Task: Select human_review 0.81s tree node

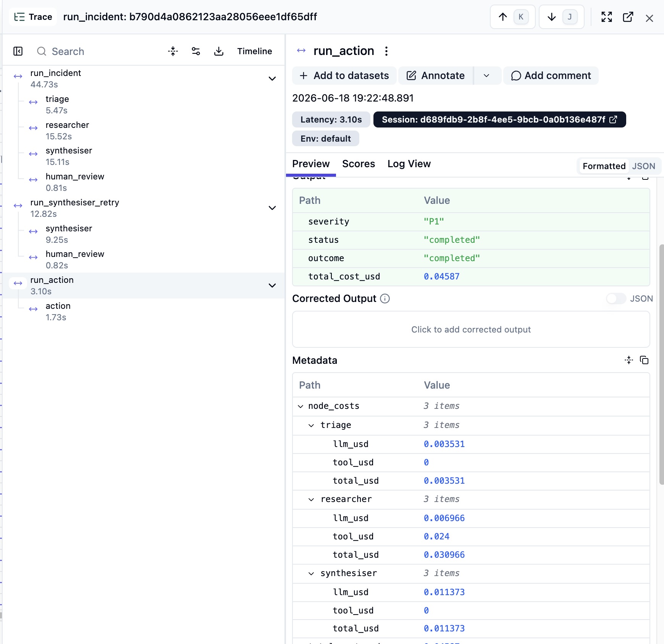Action: coord(143,182)
